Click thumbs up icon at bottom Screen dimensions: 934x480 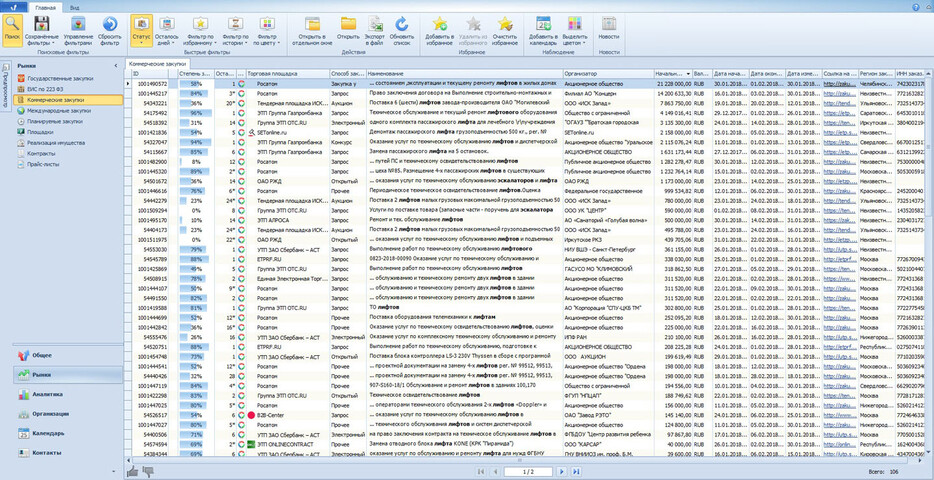[x=133, y=471]
